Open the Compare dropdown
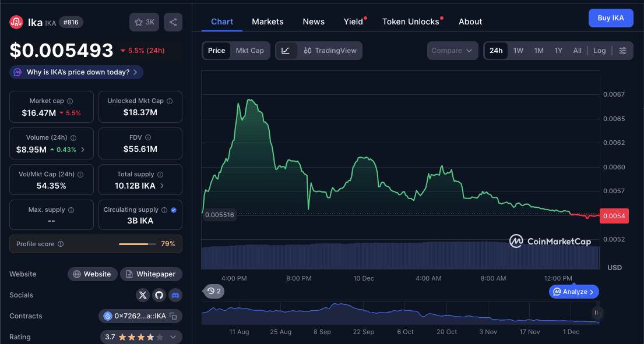The height and width of the screenshot is (344, 644). point(452,51)
